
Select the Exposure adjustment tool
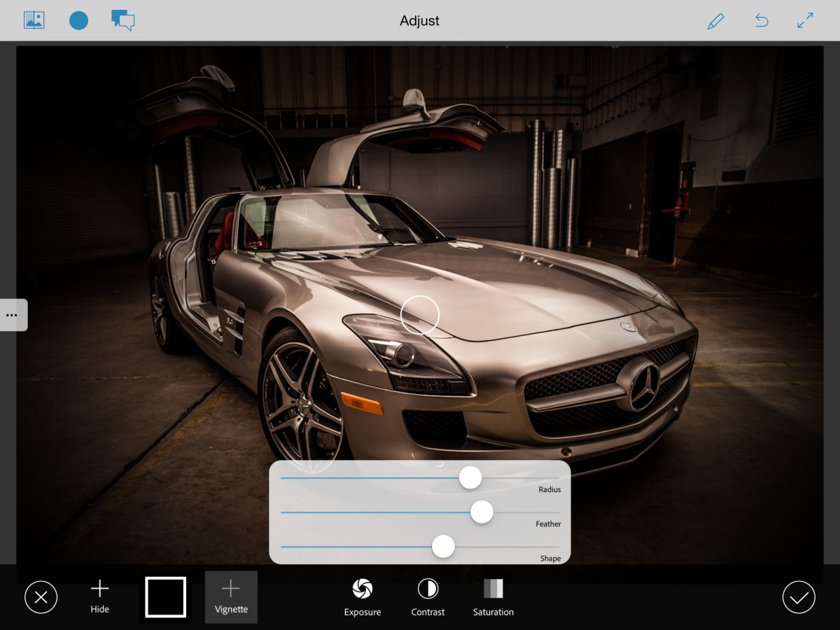[362, 596]
